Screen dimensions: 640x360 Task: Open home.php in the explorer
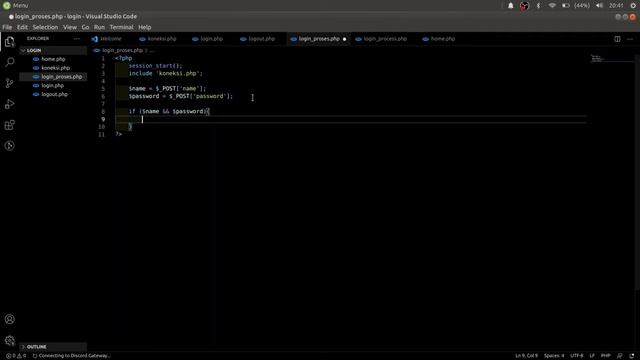pos(53,59)
